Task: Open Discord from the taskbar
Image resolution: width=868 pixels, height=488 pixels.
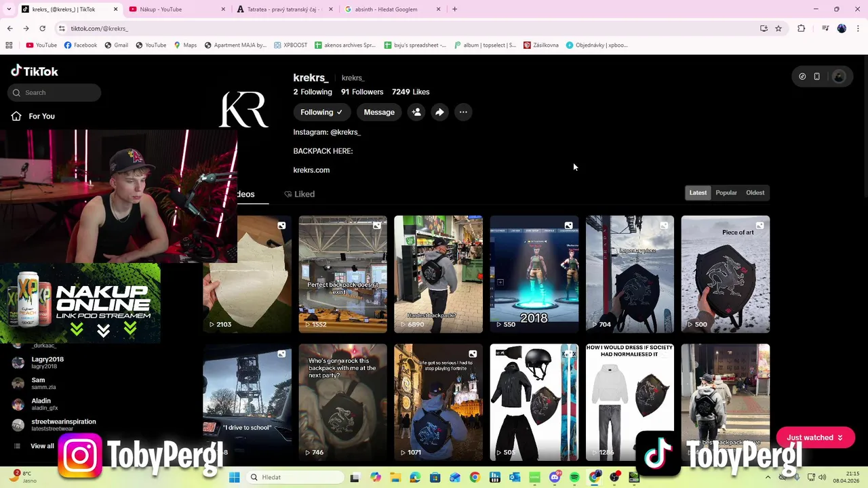Action: [555, 477]
